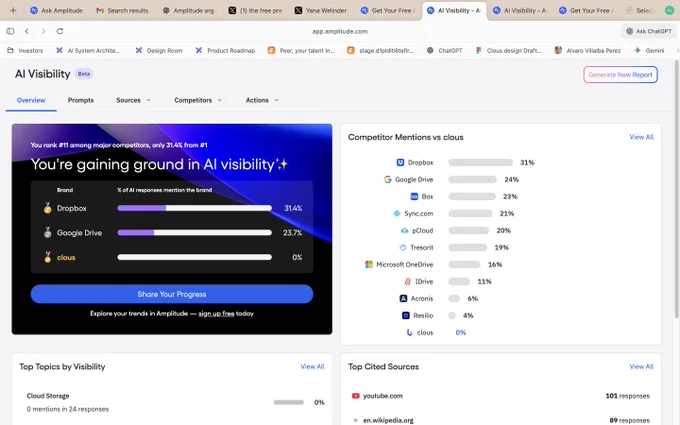The image size is (680, 425).
Task: Click the Beta badge next to AI Visibility
Action: tap(84, 74)
